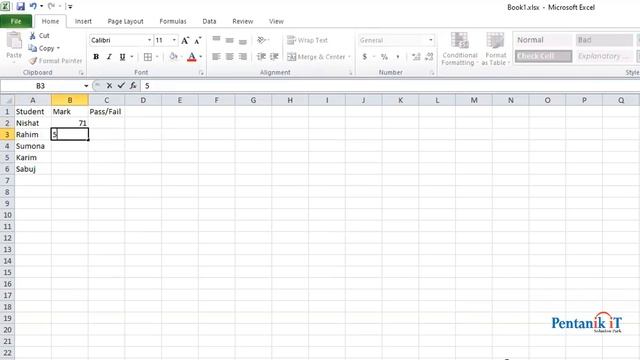
Task: Increase the cell indent
Action: click(274, 57)
